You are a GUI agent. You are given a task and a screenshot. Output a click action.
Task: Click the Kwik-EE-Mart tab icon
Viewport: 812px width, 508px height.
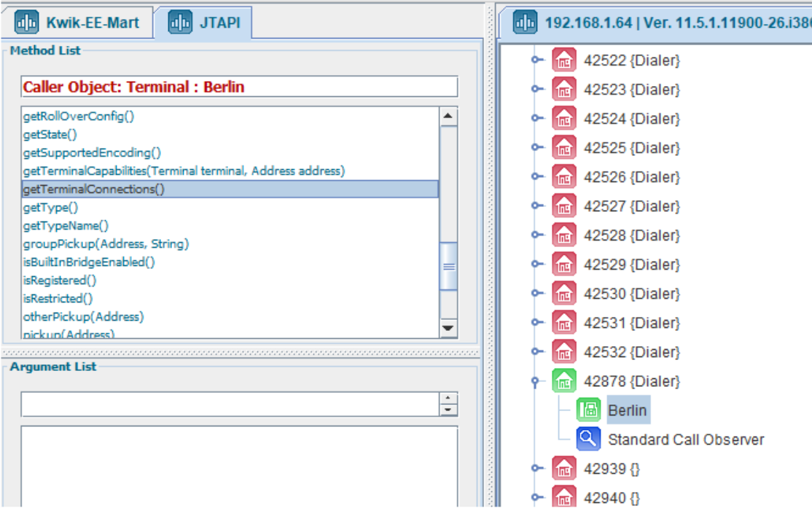27,23
